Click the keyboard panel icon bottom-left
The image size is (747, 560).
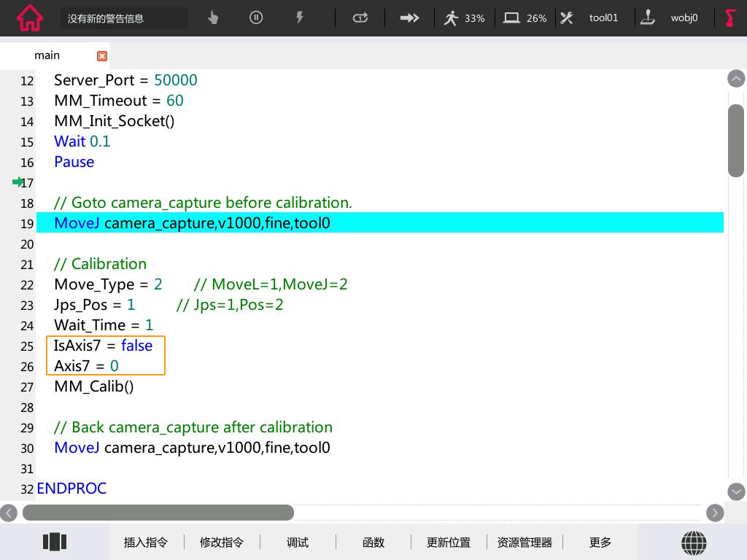coord(55,542)
